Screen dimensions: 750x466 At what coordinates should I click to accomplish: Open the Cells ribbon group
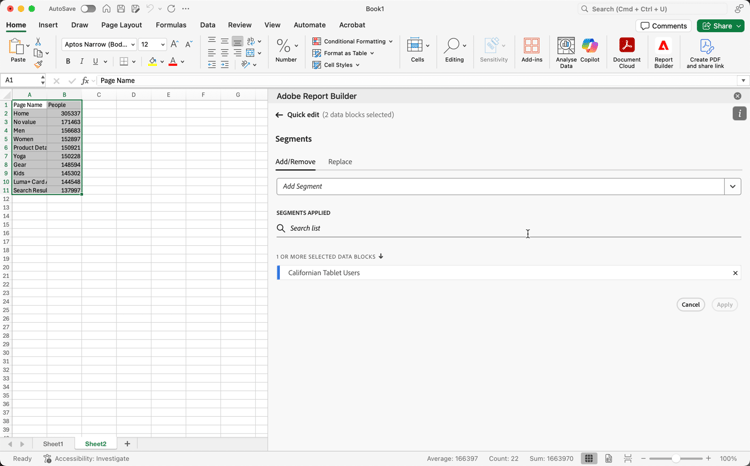[x=418, y=50]
